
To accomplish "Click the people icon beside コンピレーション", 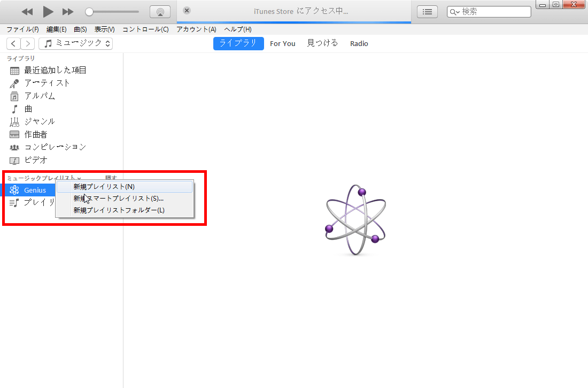I will pyautogui.click(x=14, y=148).
